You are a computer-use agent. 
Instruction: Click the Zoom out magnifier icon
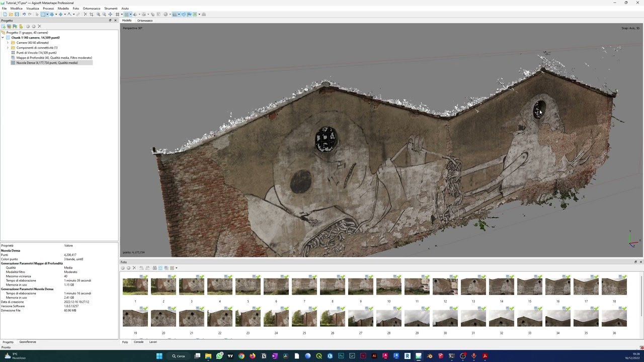pos(104,14)
